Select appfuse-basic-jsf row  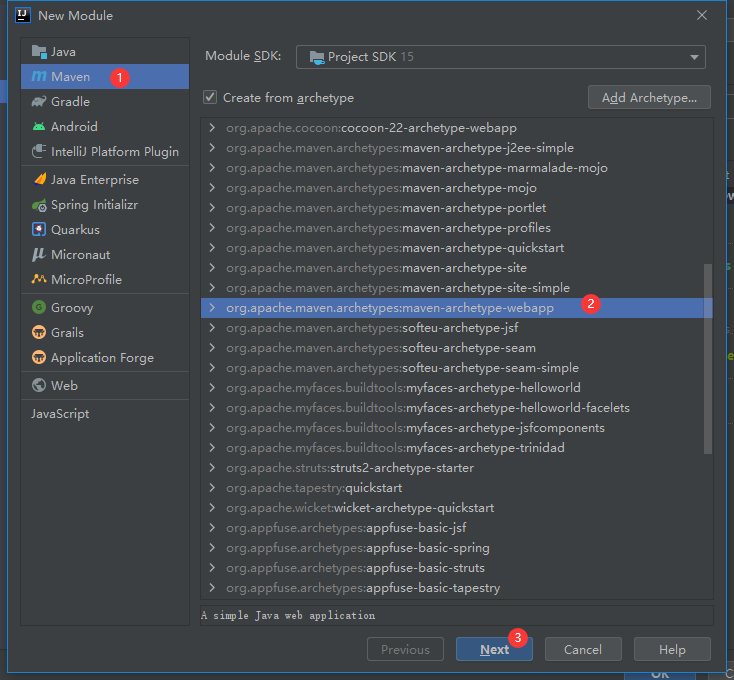point(456,528)
